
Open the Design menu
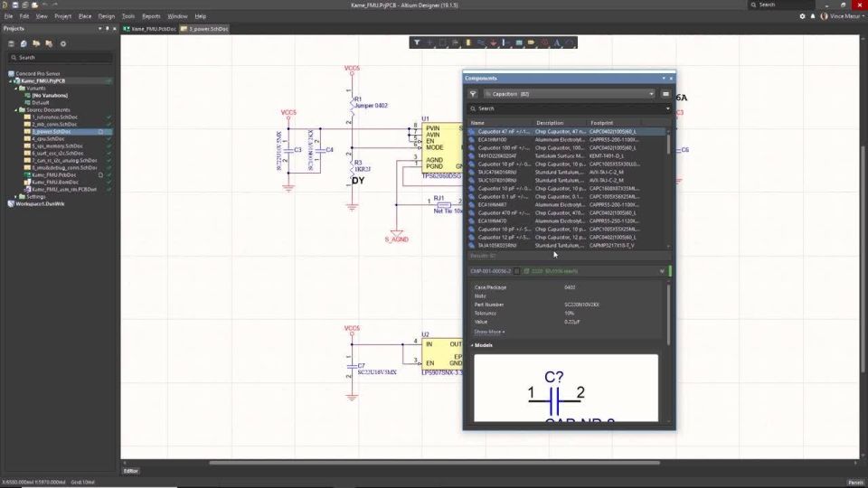click(107, 16)
